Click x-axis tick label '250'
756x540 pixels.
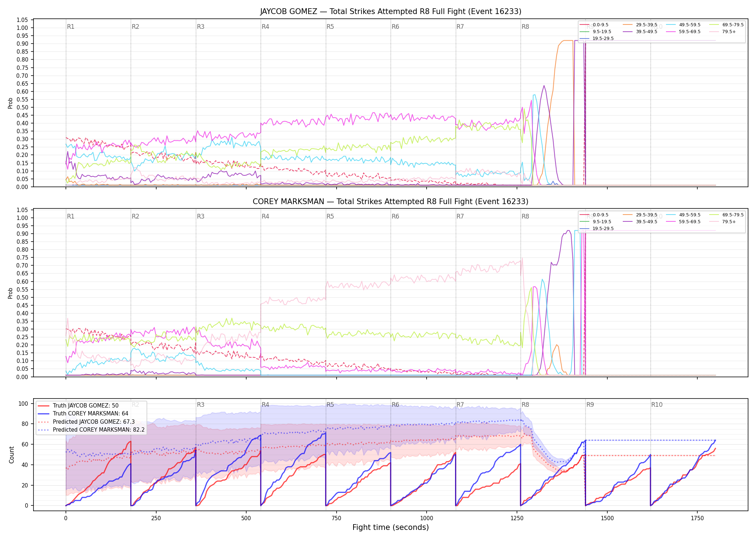(x=156, y=518)
